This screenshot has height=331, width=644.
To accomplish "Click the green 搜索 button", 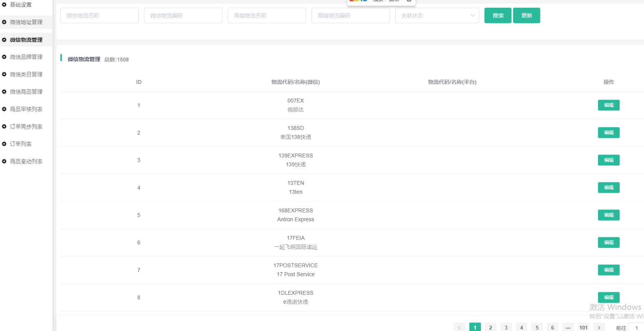I will click(498, 15).
